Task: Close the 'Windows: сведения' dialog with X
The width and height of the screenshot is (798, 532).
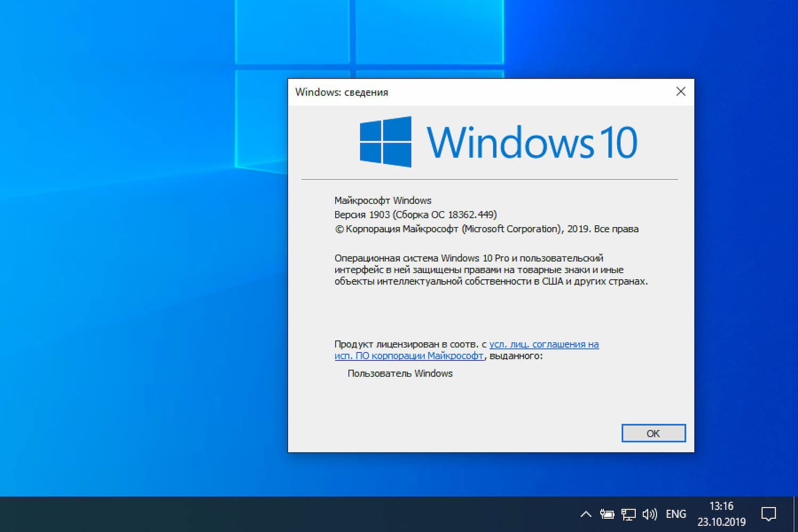Action: 680,92
